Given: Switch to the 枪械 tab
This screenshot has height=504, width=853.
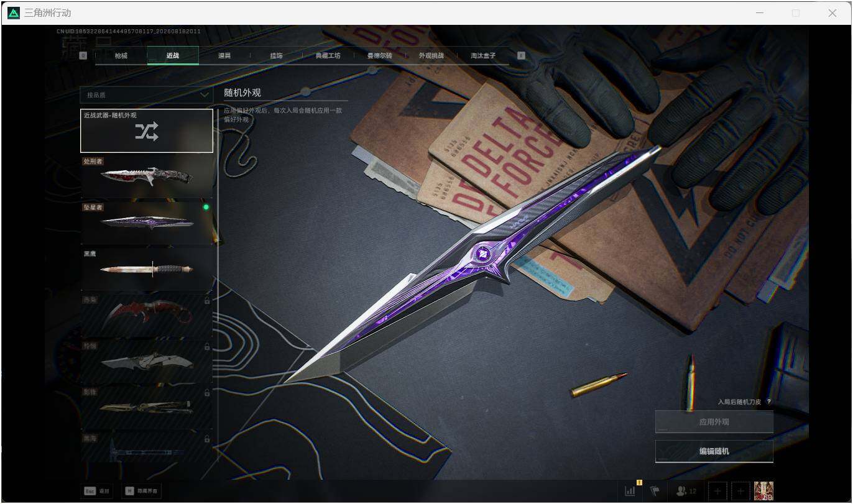Looking at the screenshot, I should 121,55.
